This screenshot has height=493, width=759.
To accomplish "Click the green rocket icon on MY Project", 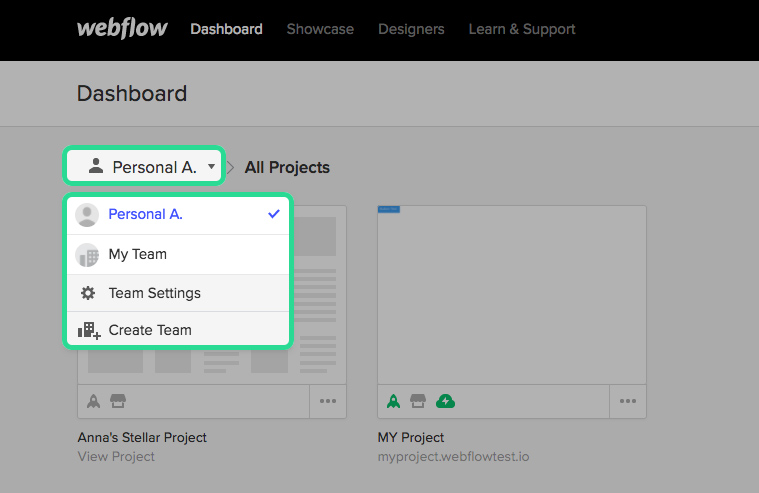I will pos(394,401).
